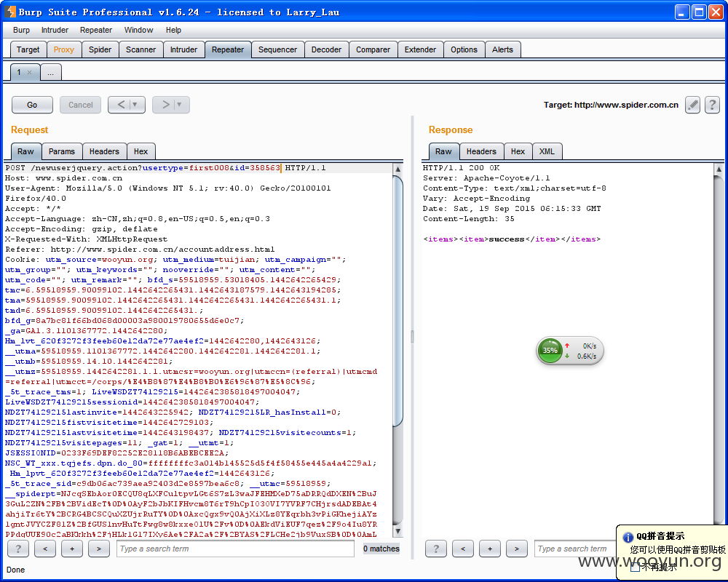The image size is (728, 582).
Task: Open the Intruder menu in the menu bar
Action: [x=55, y=30]
